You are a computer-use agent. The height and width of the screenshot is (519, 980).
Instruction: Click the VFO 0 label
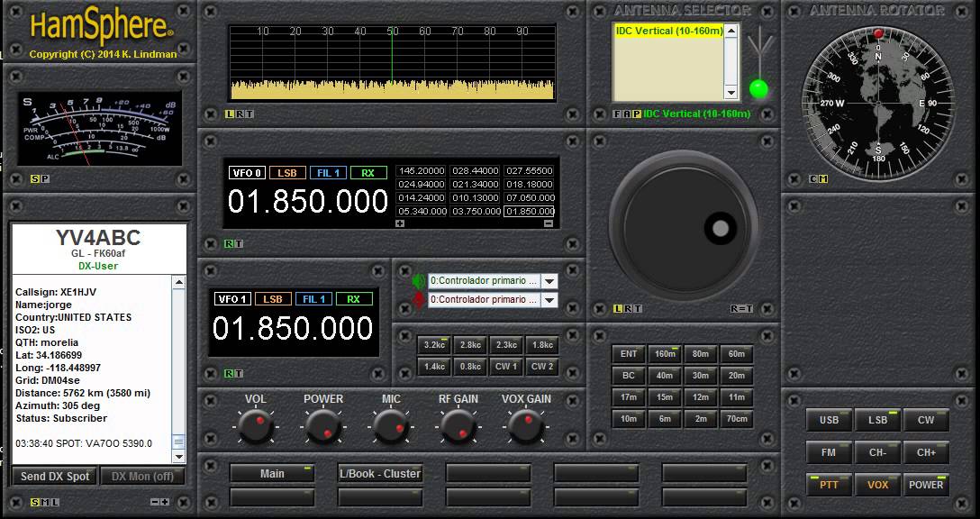tap(246, 173)
